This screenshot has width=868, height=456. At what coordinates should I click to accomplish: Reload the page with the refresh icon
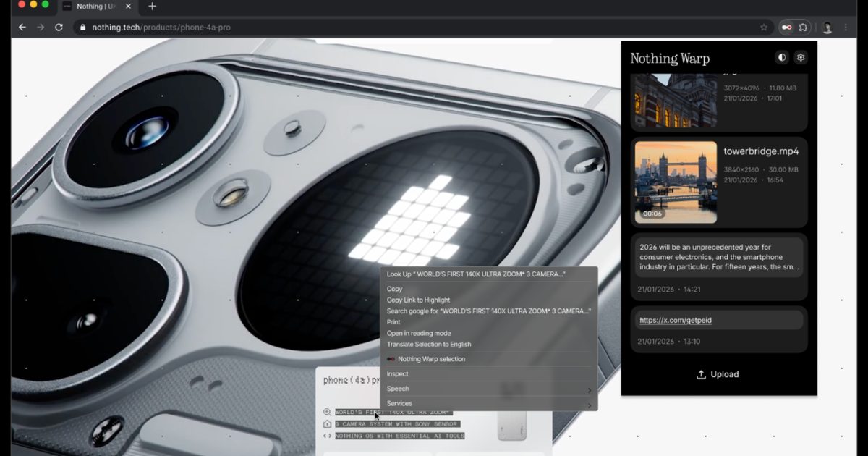coord(59,28)
